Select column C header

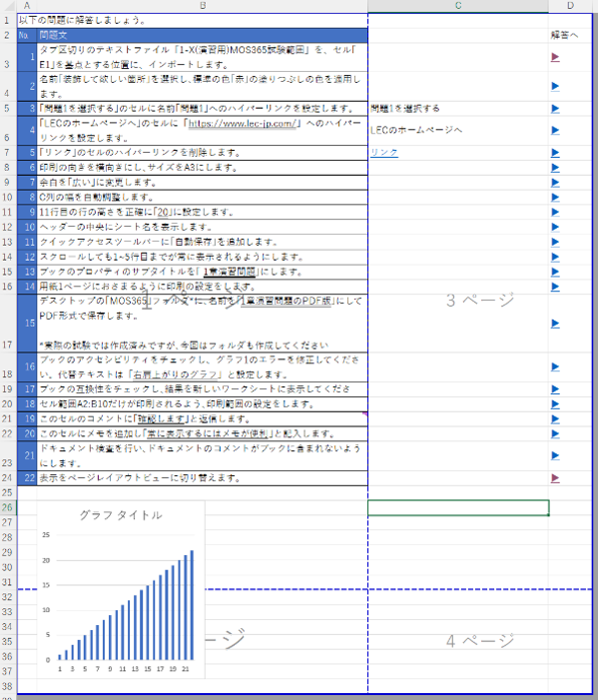(x=458, y=6)
